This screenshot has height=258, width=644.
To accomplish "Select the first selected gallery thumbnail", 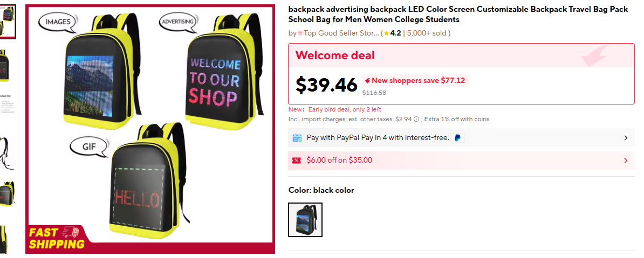I will pyautogui.click(x=8, y=22).
